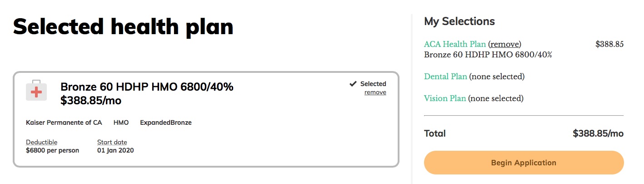Open the Vision Plan link

pyautogui.click(x=445, y=98)
